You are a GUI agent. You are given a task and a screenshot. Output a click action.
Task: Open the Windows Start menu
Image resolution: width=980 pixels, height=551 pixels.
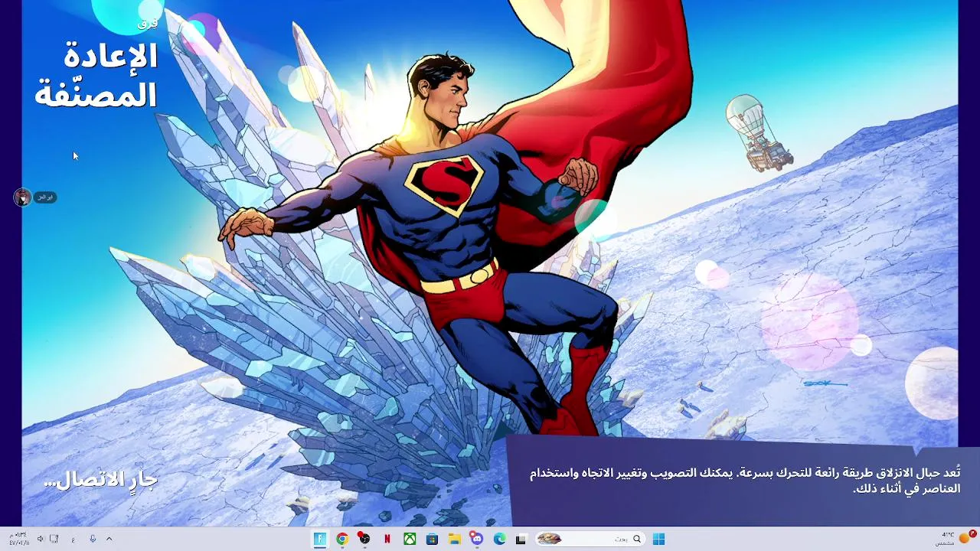pos(658,539)
